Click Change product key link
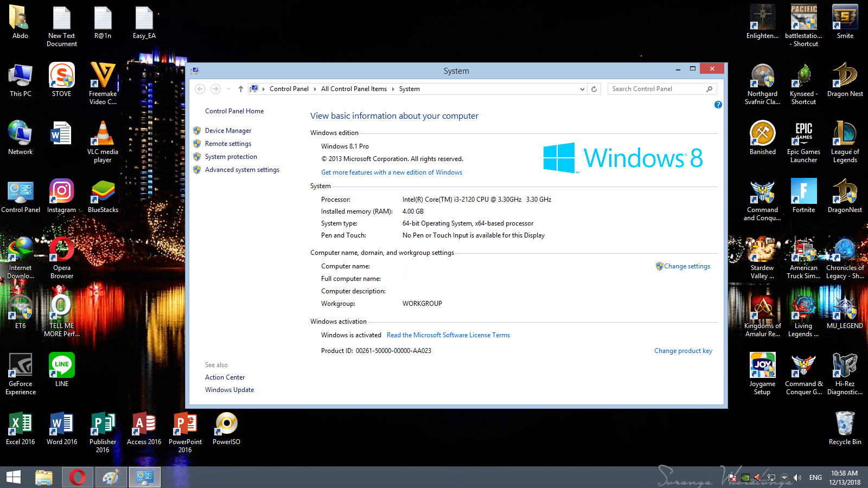 tap(683, 351)
